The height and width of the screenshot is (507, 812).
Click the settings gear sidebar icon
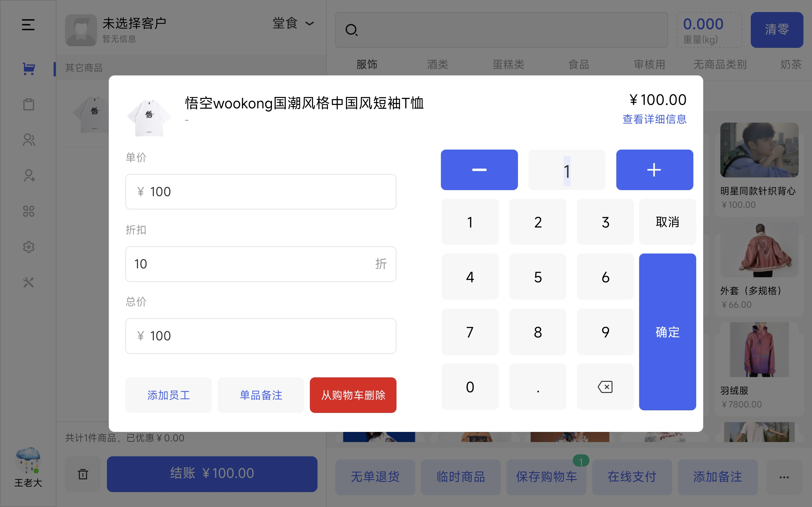[x=29, y=247]
